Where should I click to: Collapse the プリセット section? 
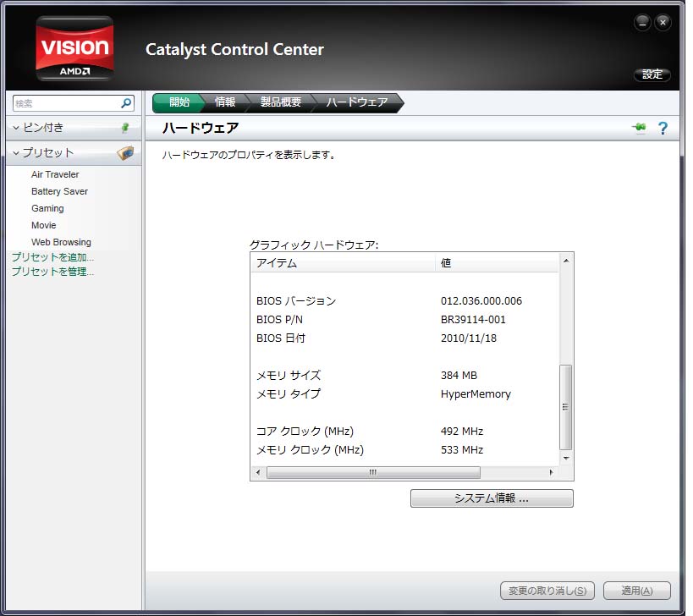tap(16, 153)
